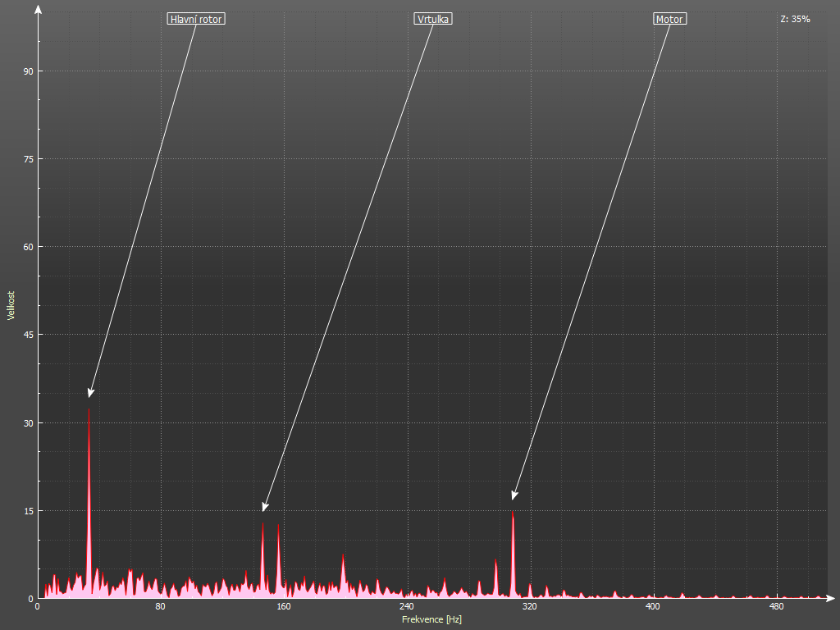Select the Vrtulka annotation label
The image size is (840, 630).
pos(433,19)
